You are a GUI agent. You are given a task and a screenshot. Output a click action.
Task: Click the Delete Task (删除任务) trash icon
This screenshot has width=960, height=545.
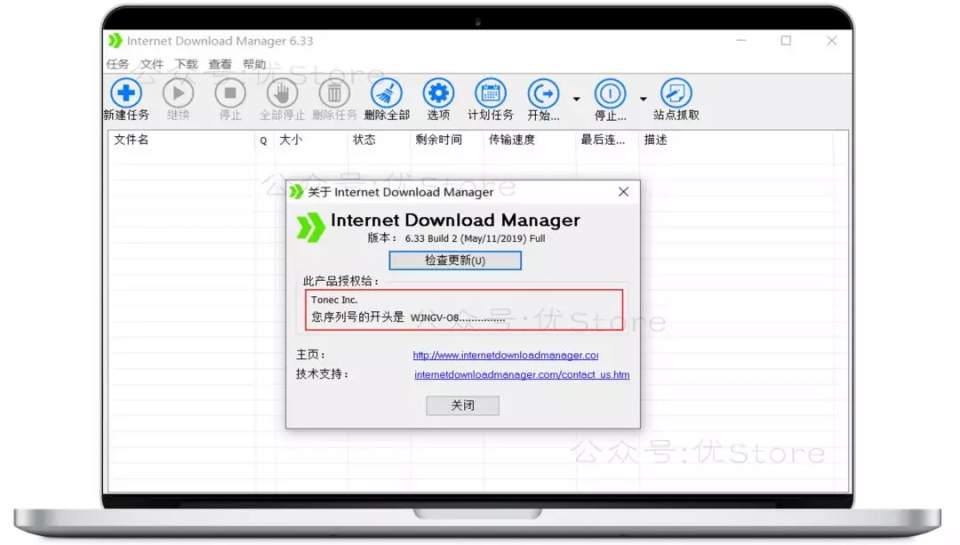click(334, 93)
